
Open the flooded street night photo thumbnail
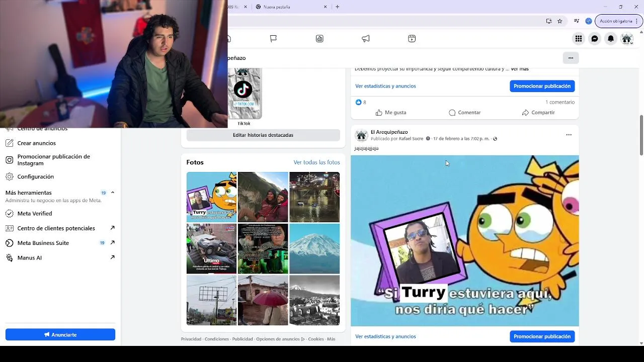(x=314, y=197)
